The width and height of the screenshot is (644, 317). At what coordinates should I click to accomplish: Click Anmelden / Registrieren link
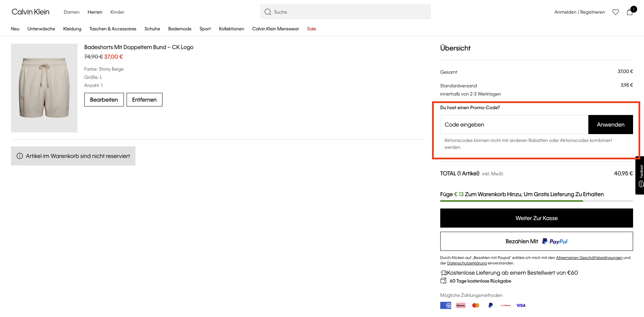coord(580,12)
